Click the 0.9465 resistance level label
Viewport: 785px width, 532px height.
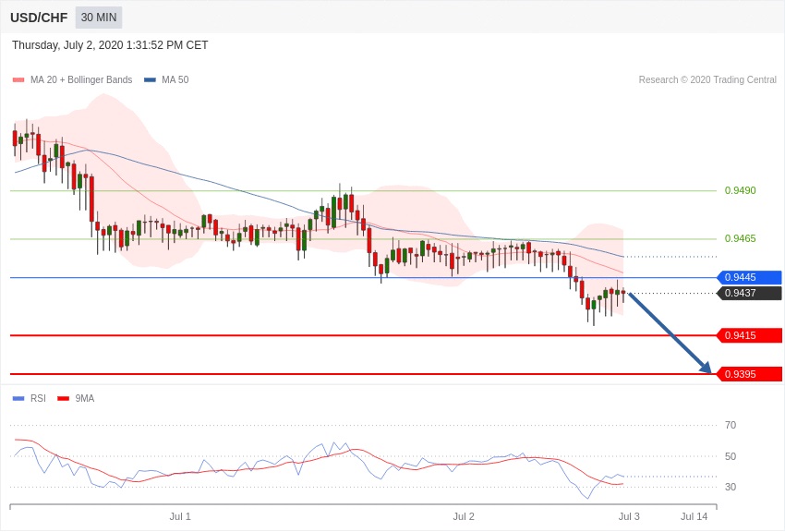coord(740,238)
